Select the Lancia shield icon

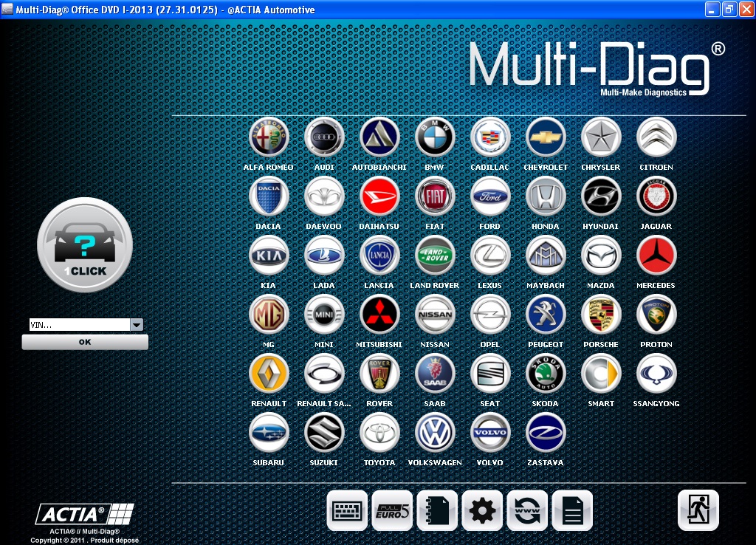(x=379, y=256)
